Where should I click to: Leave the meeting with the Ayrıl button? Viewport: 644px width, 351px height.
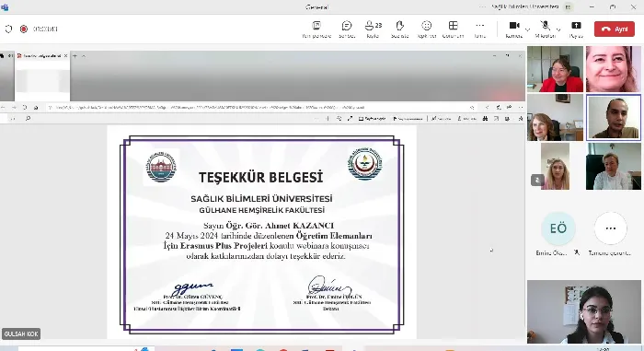[x=614, y=29]
